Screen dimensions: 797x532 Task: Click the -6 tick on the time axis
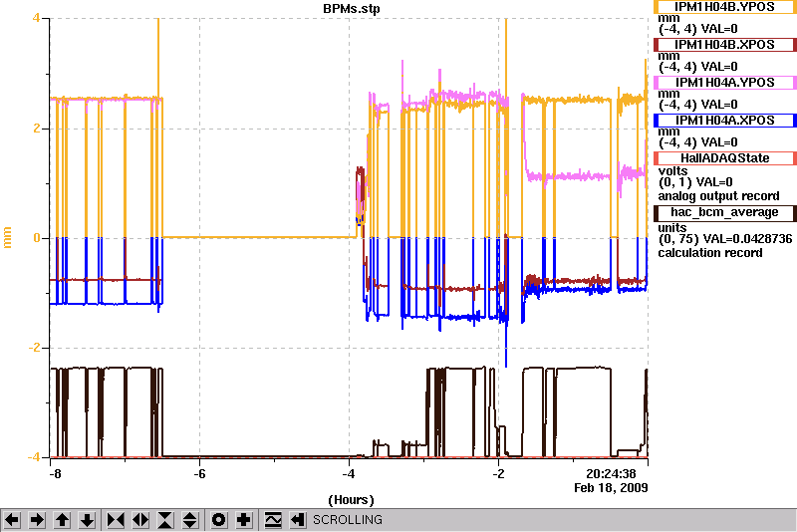(x=200, y=474)
